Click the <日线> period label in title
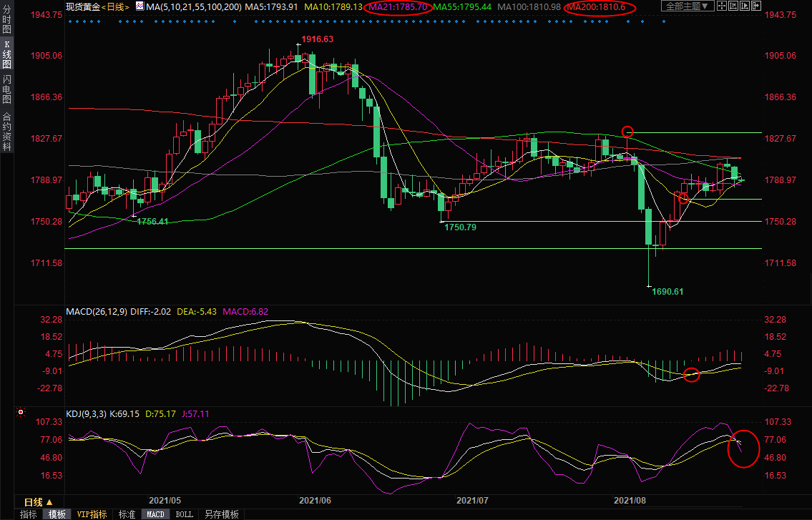The height and width of the screenshot is (520, 812). pos(115,6)
